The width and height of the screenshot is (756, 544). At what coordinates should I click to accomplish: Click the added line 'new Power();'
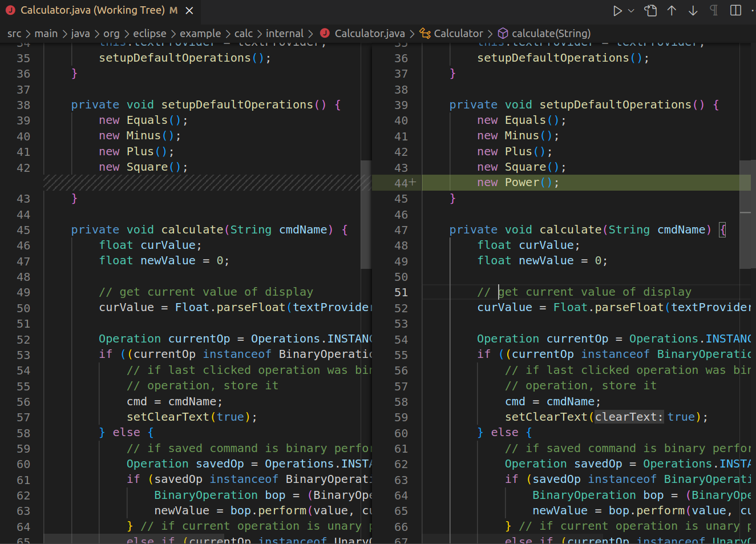[x=518, y=182]
